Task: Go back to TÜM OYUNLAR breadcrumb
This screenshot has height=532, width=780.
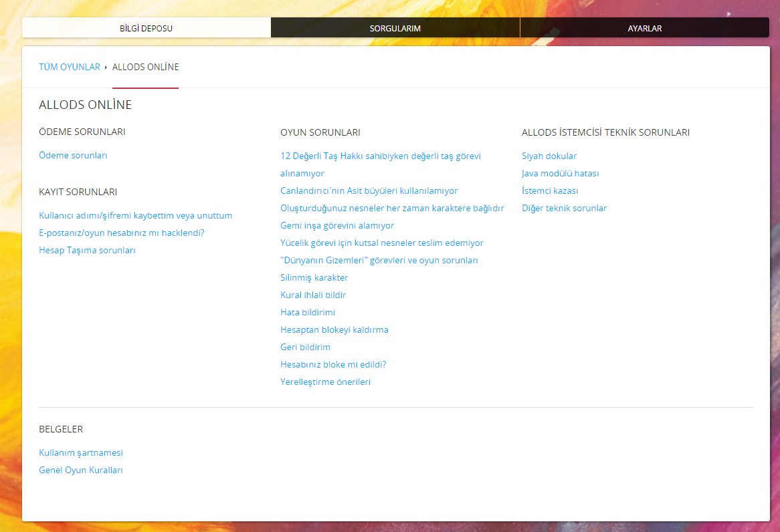Action: 70,67
